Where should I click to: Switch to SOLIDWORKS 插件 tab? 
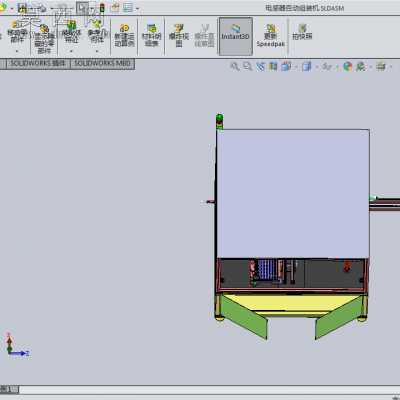tap(38, 63)
